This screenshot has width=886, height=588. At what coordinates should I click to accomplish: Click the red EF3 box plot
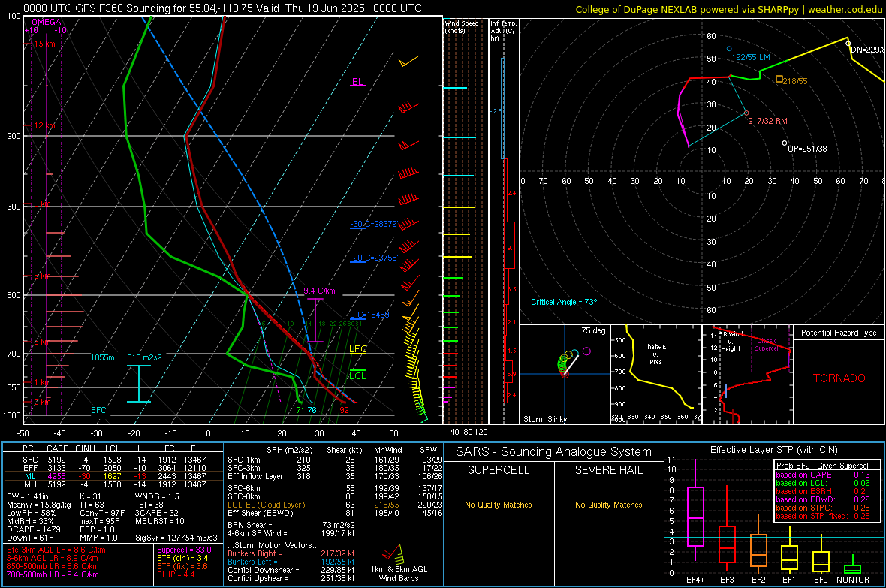[727, 544]
